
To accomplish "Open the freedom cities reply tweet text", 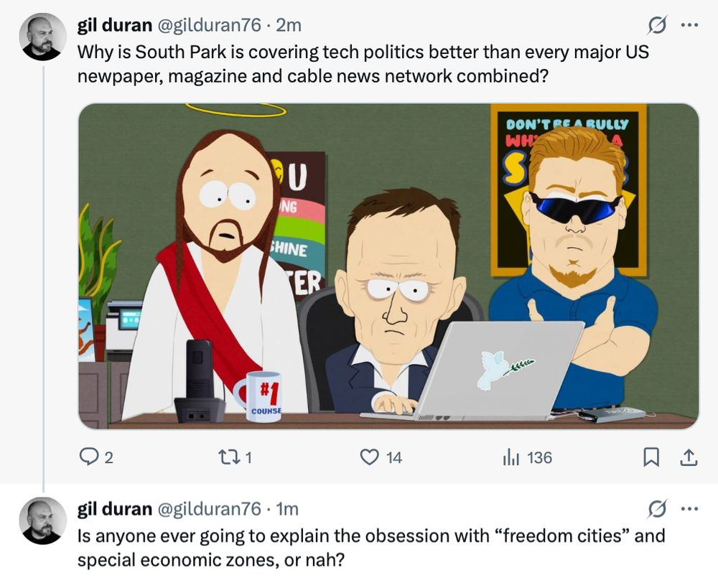I will 371,548.
